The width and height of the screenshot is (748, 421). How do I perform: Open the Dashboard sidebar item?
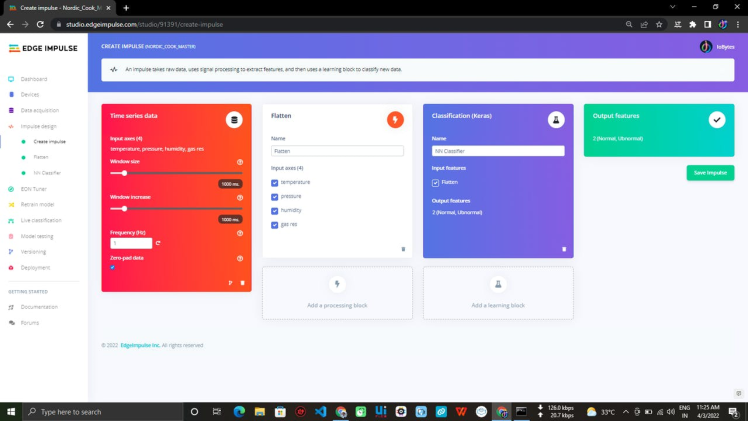tap(33, 79)
